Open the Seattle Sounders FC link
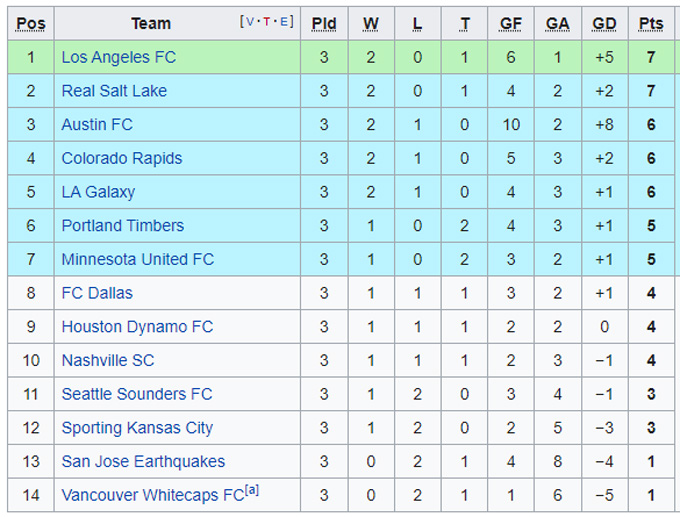 pos(137,394)
